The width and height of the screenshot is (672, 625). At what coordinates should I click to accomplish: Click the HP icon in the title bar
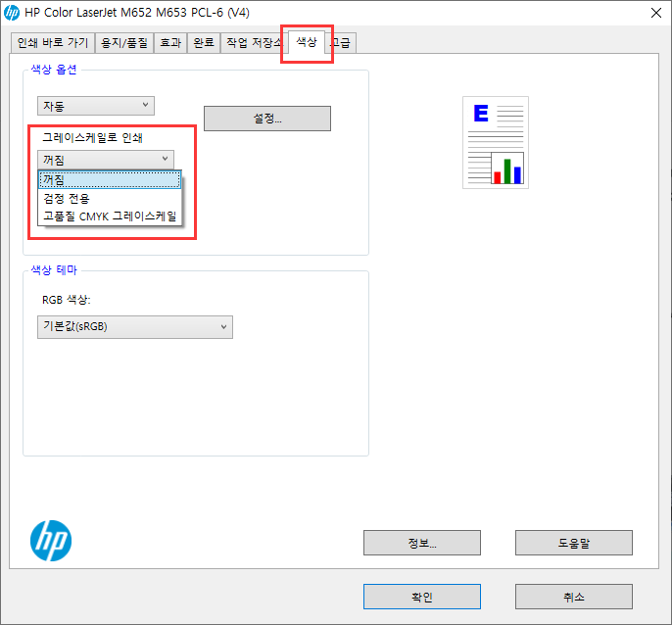(12, 13)
